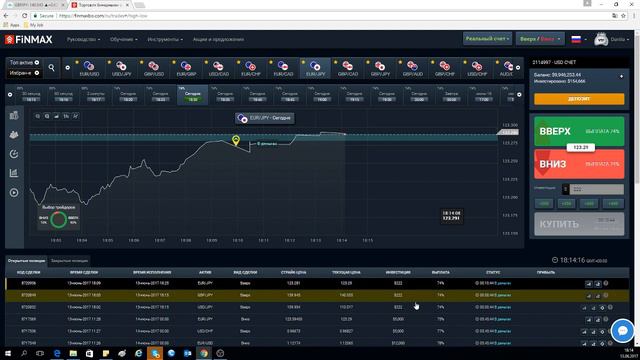This screenshot has width=640, height=360.
Task: Open the indicators tool icon on chart
Action: 76,116
